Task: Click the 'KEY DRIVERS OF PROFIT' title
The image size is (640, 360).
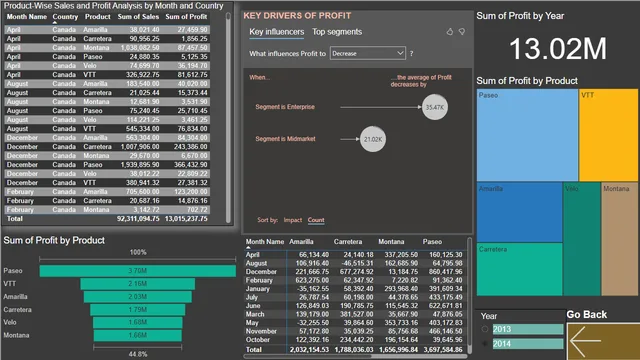Action: [x=297, y=16]
